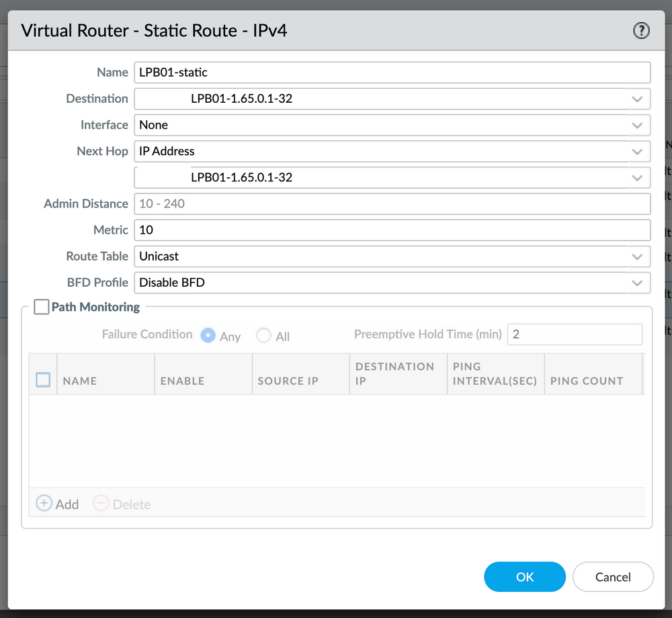Open the Next Hop IP address dropdown
The width and height of the screenshot is (672, 618).
637,177
